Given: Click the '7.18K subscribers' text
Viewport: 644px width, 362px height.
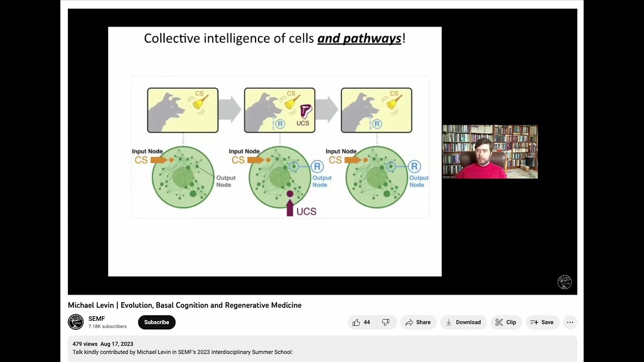Looking at the screenshot, I should pos(108,326).
